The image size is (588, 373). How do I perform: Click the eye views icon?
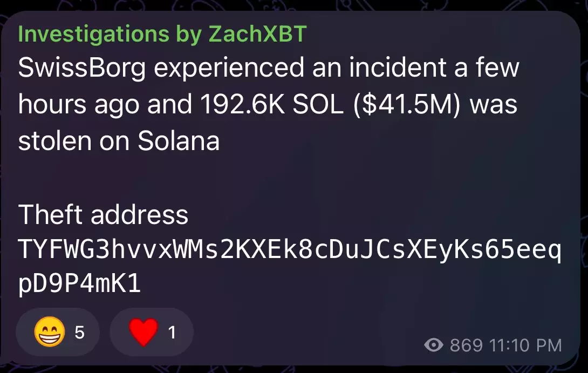[434, 345]
